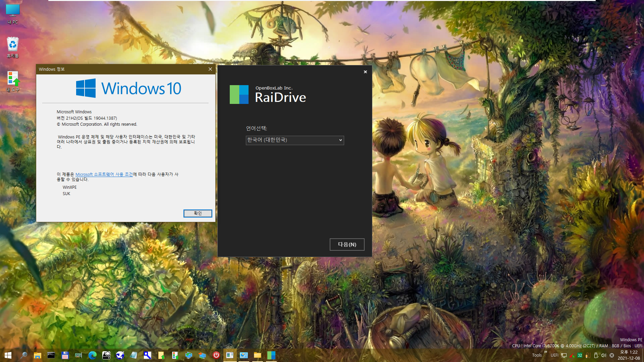The image size is (644, 362).
Task: Click the RaiDrive logo
Action: (239, 94)
